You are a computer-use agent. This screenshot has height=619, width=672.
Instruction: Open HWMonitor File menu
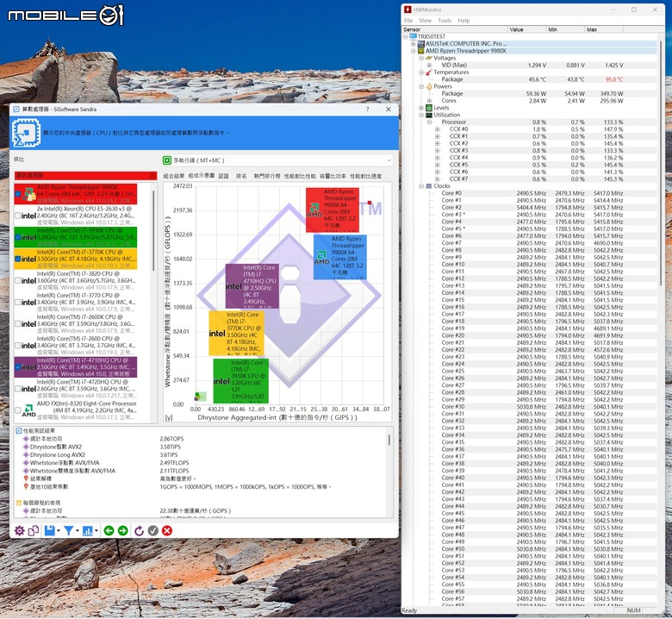point(408,21)
